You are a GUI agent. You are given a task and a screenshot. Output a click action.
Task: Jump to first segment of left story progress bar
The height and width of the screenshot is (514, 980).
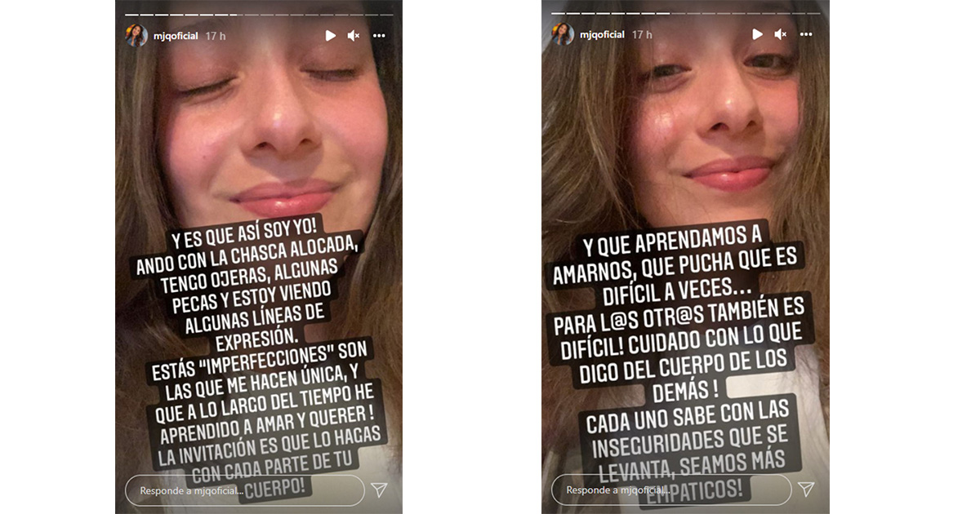(131, 15)
